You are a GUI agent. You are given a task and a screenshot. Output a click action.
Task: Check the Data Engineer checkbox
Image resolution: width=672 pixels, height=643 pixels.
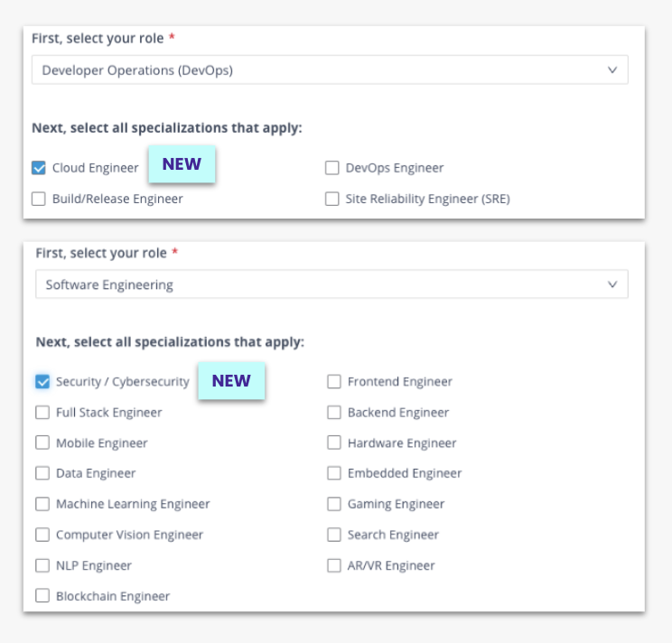[x=42, y=473]
